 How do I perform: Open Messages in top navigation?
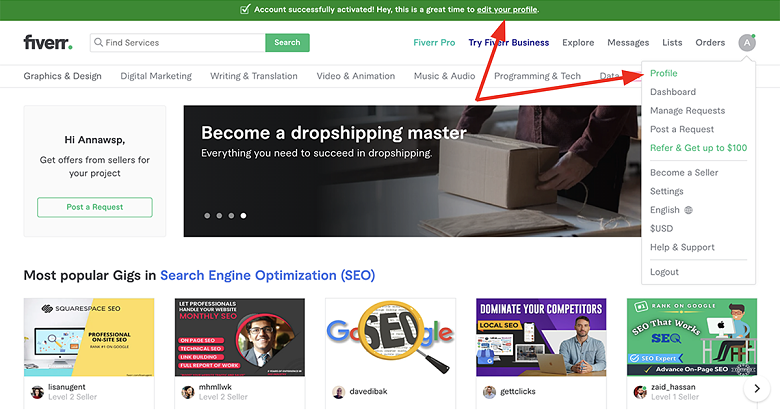(x=628, y=43)
